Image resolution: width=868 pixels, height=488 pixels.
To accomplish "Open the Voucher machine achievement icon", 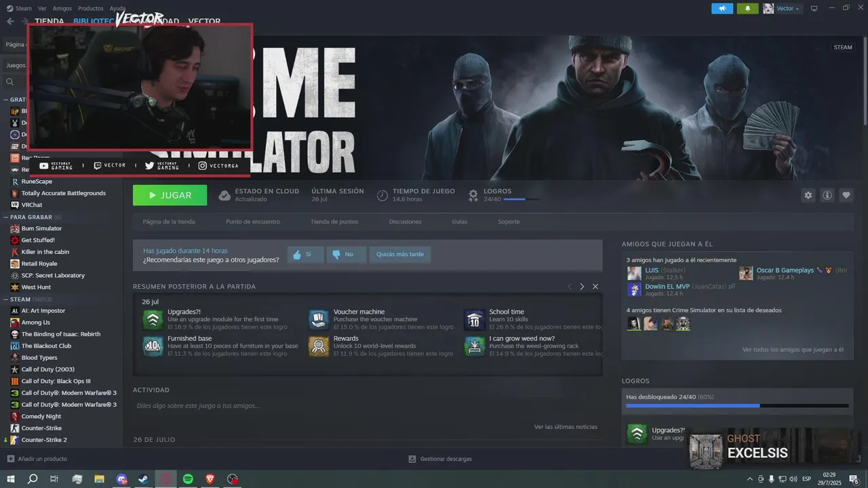I will point(319,319).
